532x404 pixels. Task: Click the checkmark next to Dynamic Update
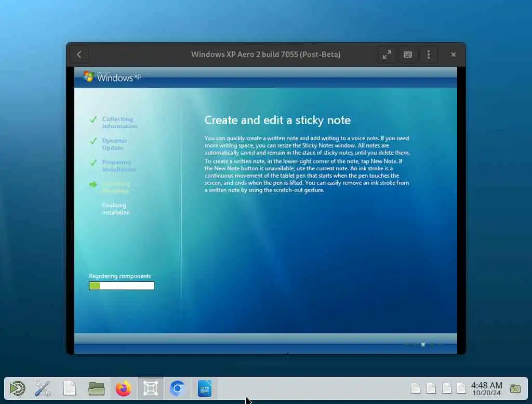[94, 141]
